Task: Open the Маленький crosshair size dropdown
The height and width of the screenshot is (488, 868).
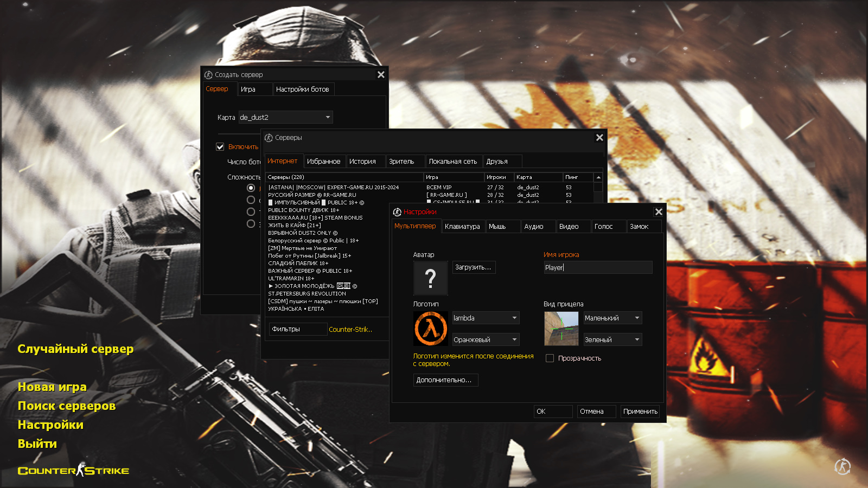Action: point(612,318)
